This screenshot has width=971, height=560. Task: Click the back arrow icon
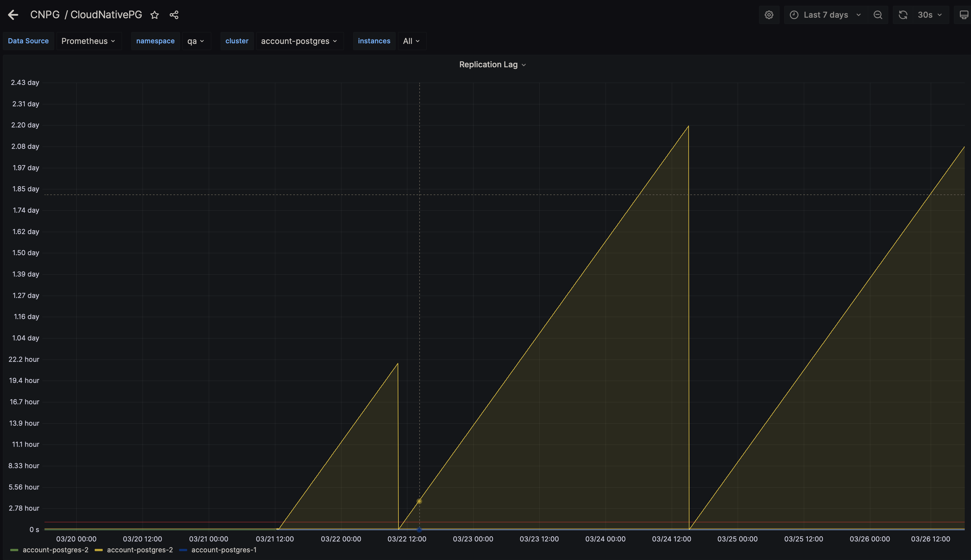point(13,15)
